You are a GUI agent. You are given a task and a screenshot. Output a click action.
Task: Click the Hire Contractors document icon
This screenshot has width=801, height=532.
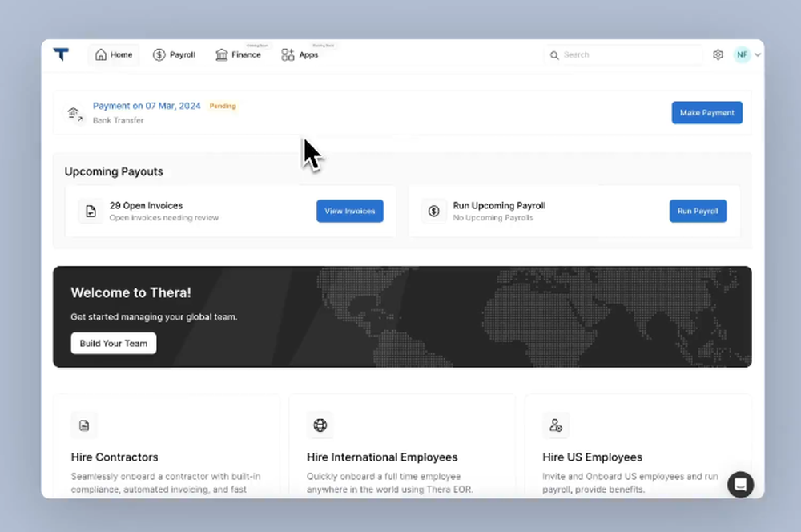84,425
